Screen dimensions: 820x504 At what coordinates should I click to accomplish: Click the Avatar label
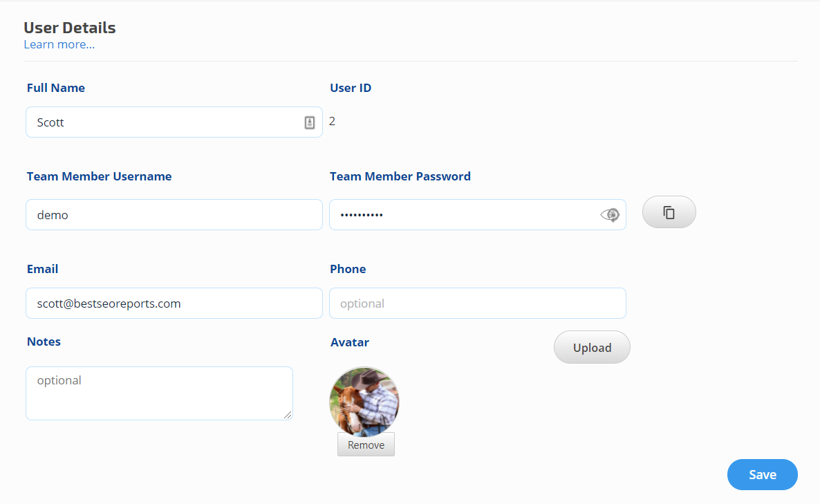click(350, 342)
